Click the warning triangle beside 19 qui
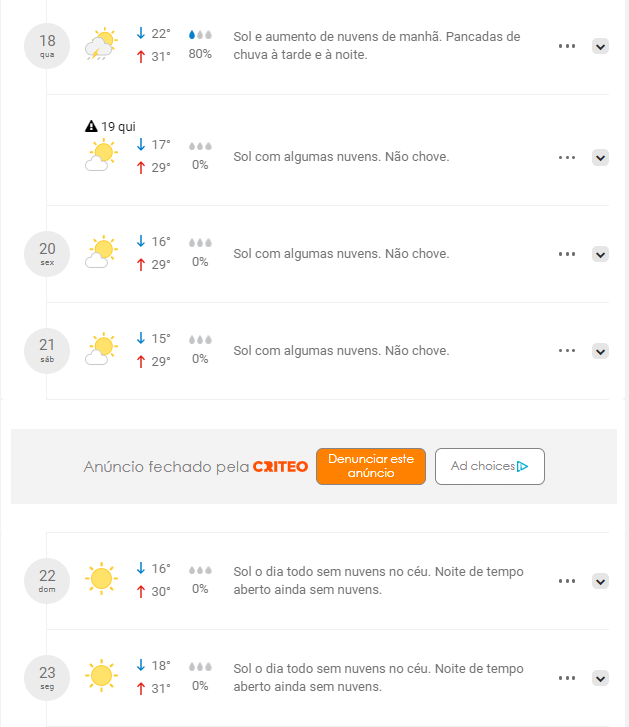This screenshot has width=629, height=727. point(91,126)
